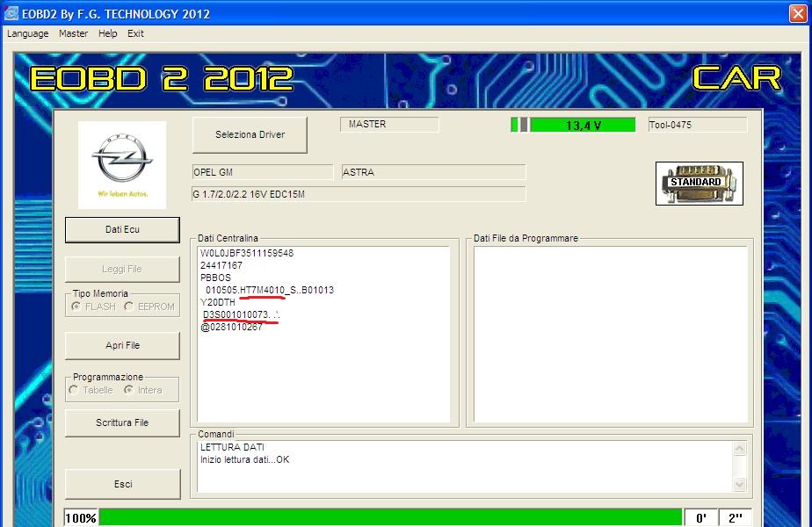
Task: Click the Inizio lettura dati...OK line
Action: coord(245,459)
